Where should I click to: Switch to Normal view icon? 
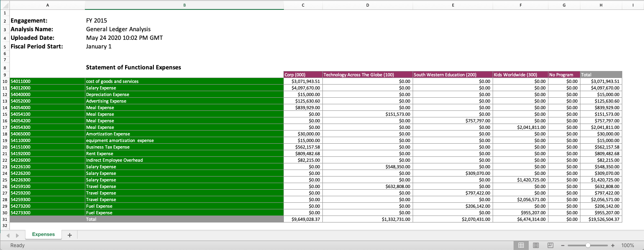(x=521, y=245)
